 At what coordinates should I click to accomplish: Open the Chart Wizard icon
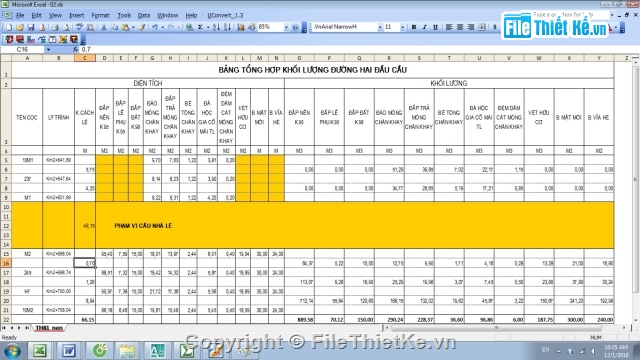tap(241, 27)
